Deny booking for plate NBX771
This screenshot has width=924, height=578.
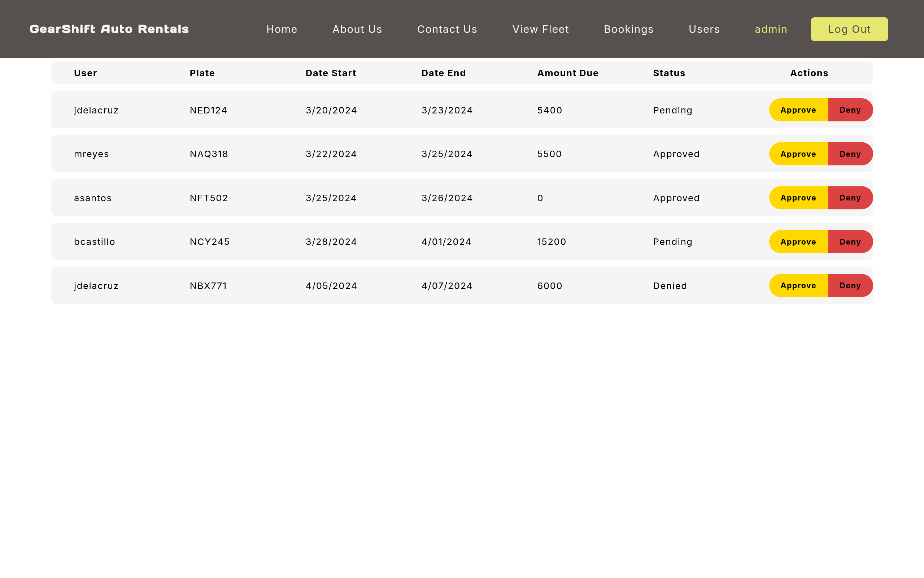pyautogui.click(x=850, y=285)
